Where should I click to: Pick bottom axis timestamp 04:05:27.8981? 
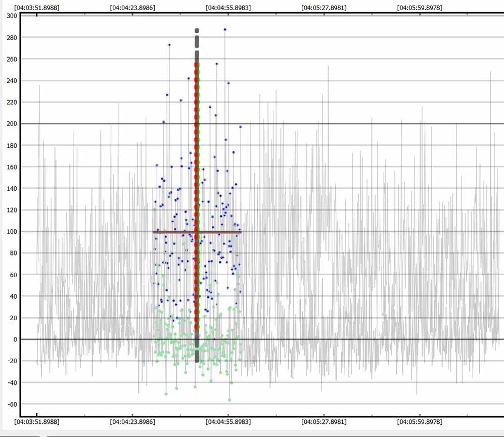324,422
